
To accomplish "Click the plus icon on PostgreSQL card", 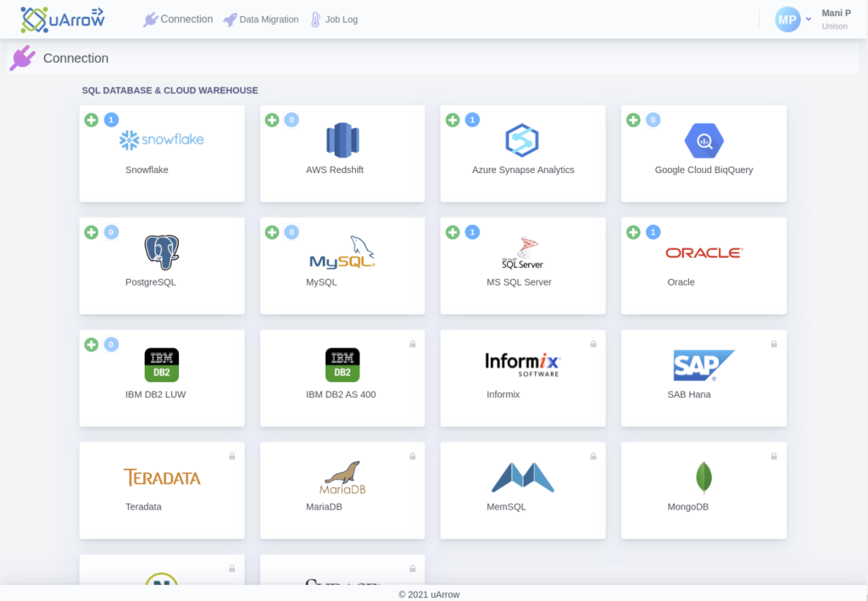I will coord(92,231).
